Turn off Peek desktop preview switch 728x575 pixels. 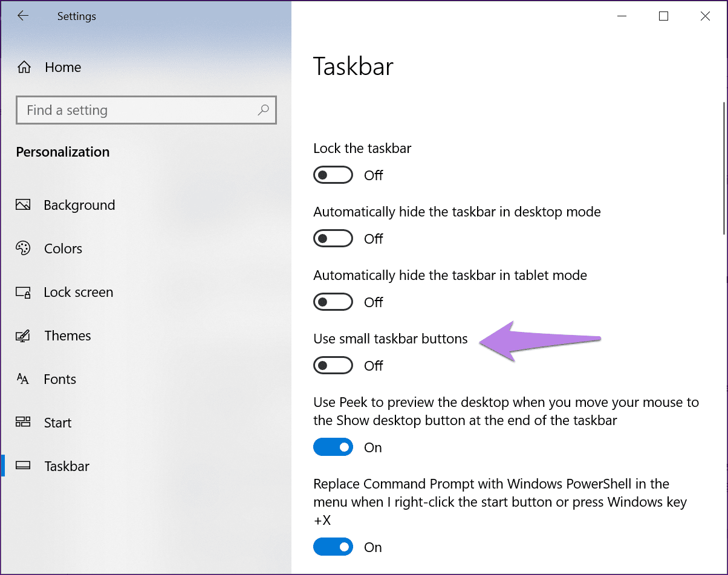coord(333,447)
